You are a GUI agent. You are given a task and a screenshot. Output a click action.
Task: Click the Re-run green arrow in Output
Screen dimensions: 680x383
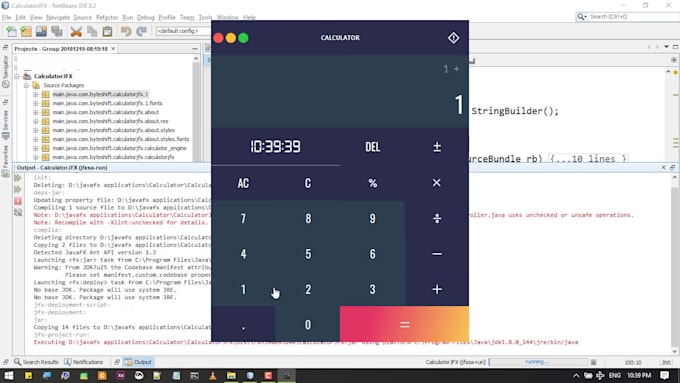pyautogui.click(x=18, y=178)
